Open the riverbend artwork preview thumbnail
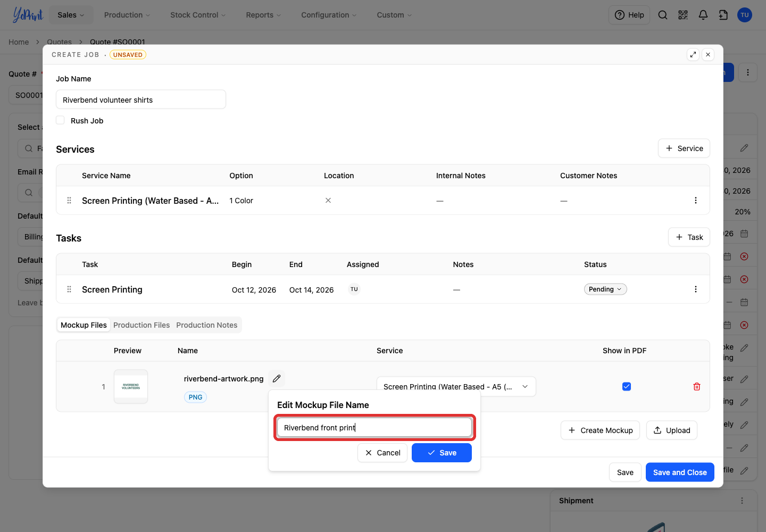Screen dimensions: 766x532 click(x=131, y=387)
